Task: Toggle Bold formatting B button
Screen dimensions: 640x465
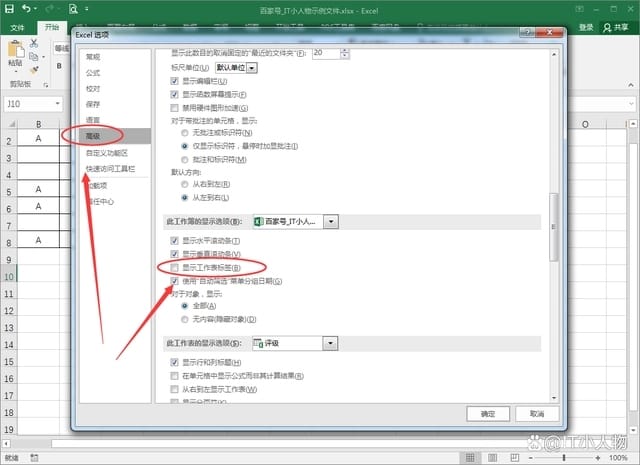Action: [x=59, y=66]
